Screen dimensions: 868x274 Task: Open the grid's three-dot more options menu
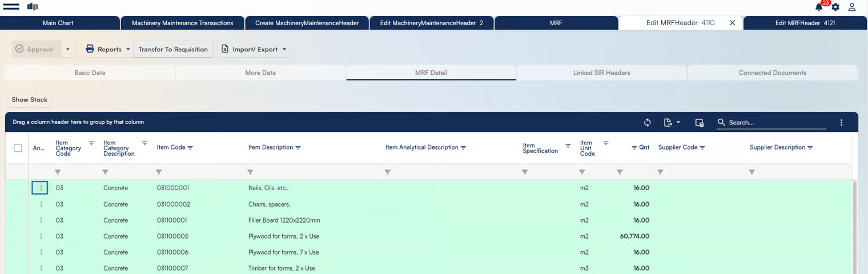pyautogui.click(x=841, y=123)
